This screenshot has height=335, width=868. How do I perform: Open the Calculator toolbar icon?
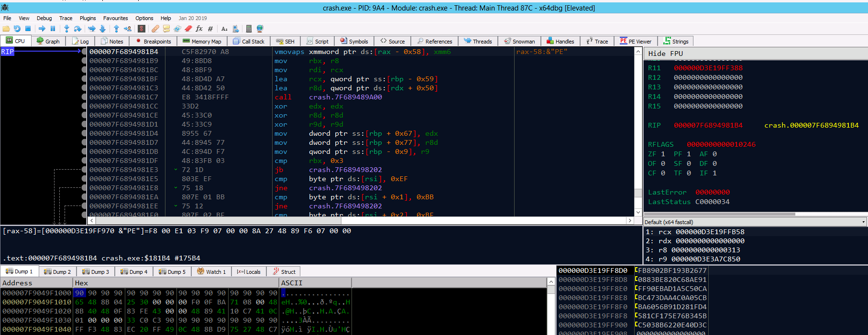249,29
